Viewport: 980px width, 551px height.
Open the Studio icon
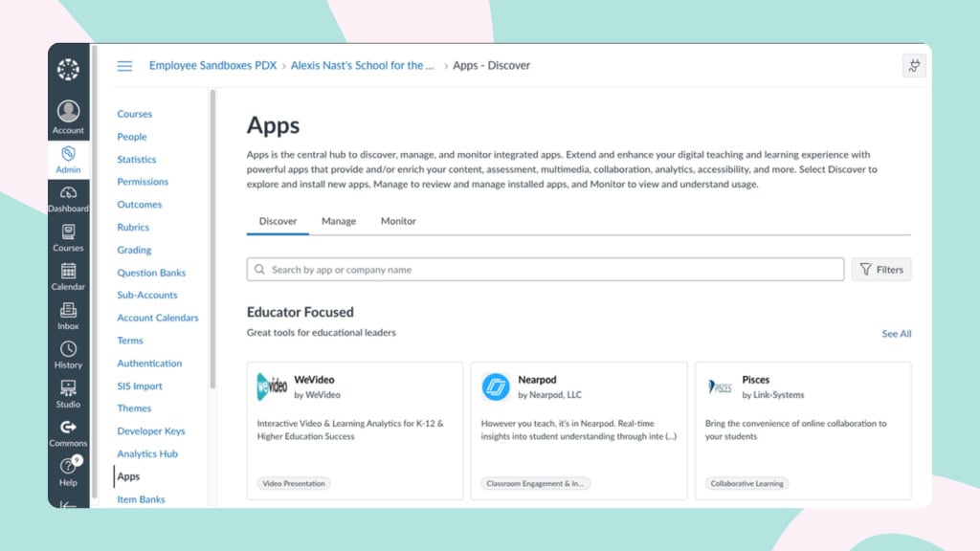pos(68,390)
